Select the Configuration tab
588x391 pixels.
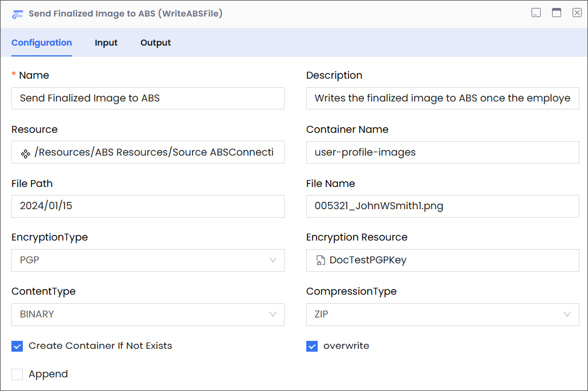[42, 43]
